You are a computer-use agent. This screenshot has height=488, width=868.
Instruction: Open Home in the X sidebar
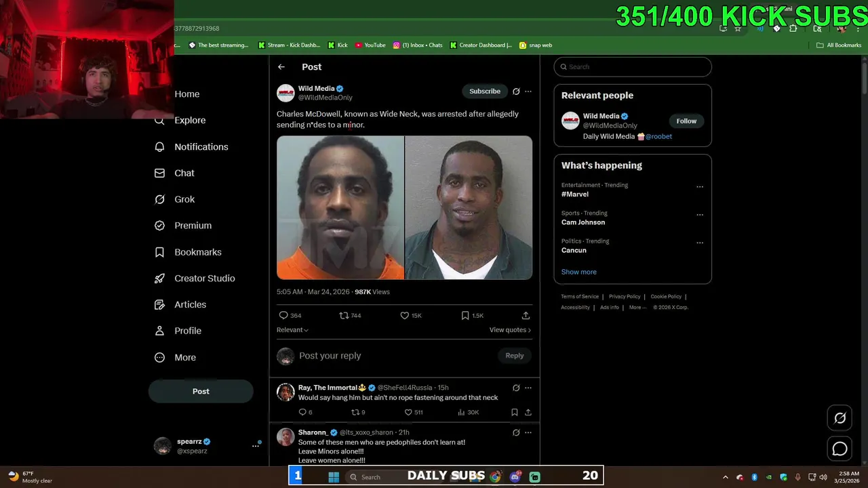(x=186, y=94)
